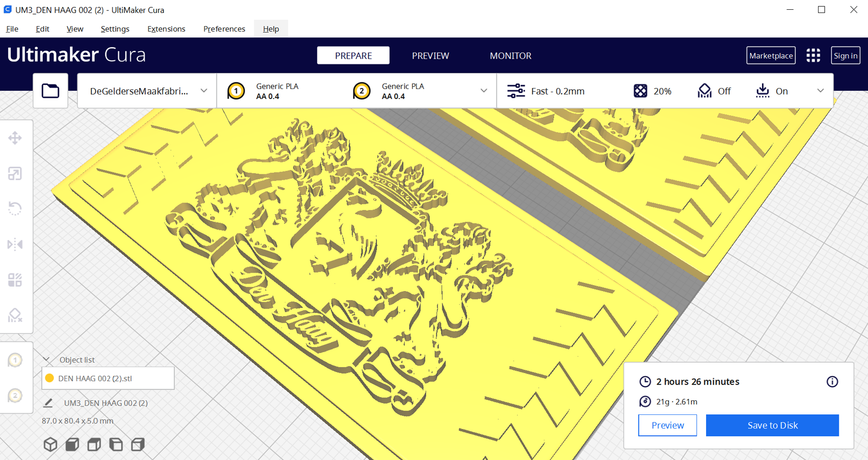The height and width of the screenshot is (460, 868).
Task: Open the Edit menu
Action: point(42,29)
